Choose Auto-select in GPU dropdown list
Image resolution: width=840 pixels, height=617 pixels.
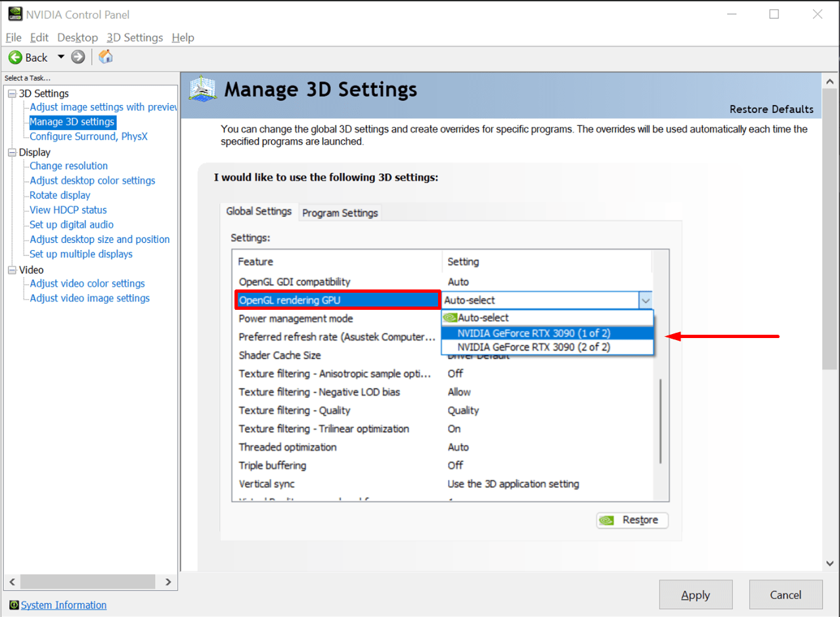point(548,318)
